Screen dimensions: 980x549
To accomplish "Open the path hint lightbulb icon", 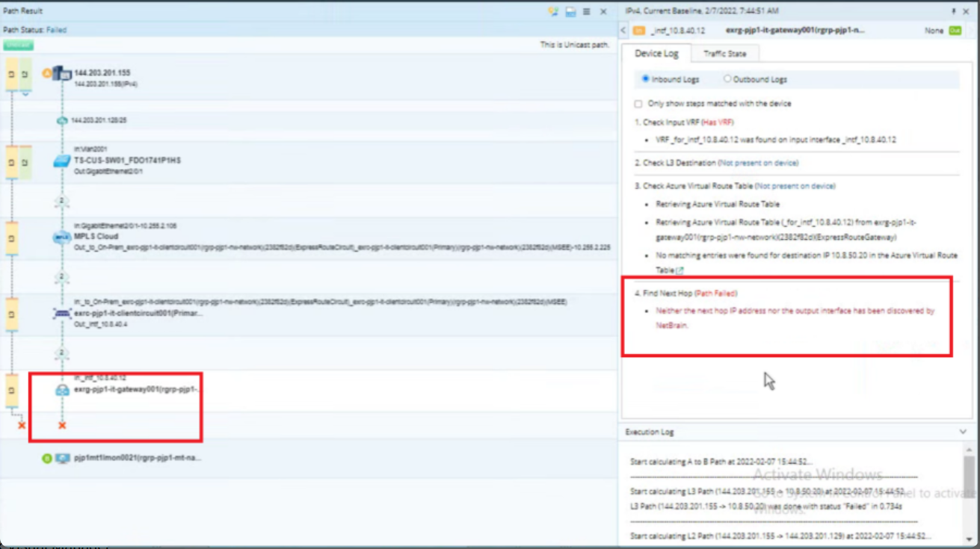I will [553, 11].
